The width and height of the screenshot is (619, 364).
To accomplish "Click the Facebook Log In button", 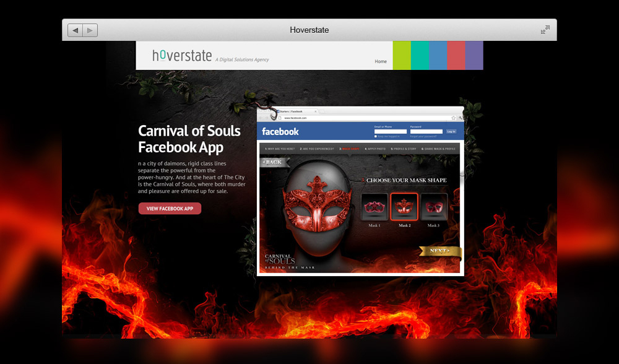I will pyautogui.click(x=451, y=131).
